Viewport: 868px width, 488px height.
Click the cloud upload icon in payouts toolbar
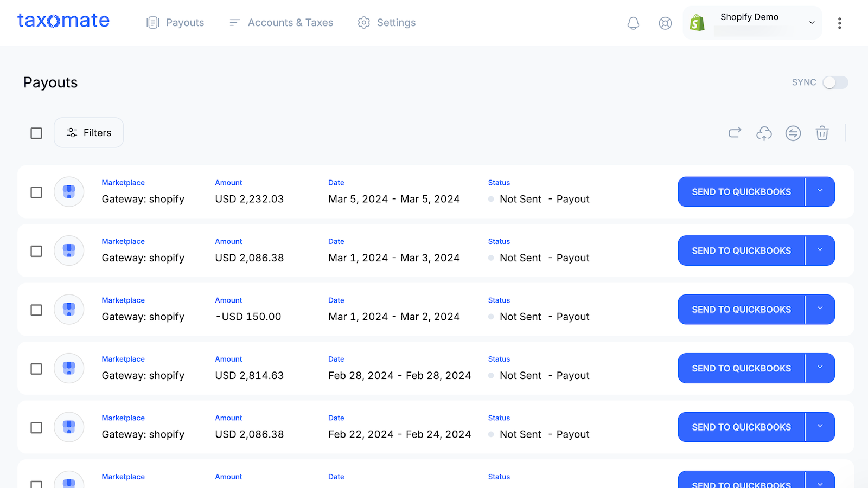point(764,133)
